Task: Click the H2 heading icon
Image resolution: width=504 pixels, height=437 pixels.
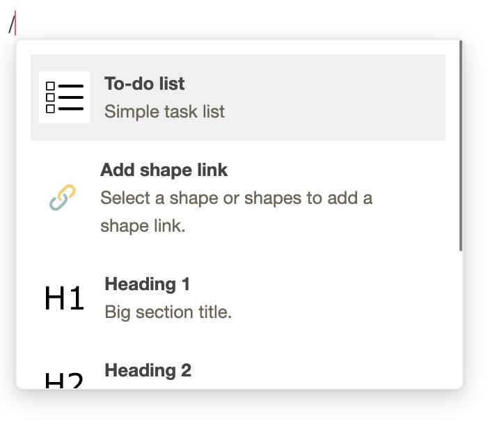Action: 64,380
